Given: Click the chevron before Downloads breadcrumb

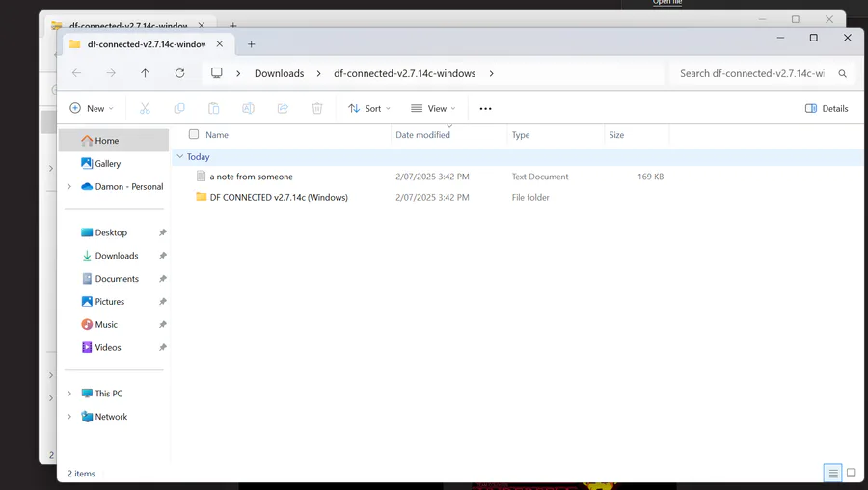Looking at the screenshot, I should coord(238,73).
